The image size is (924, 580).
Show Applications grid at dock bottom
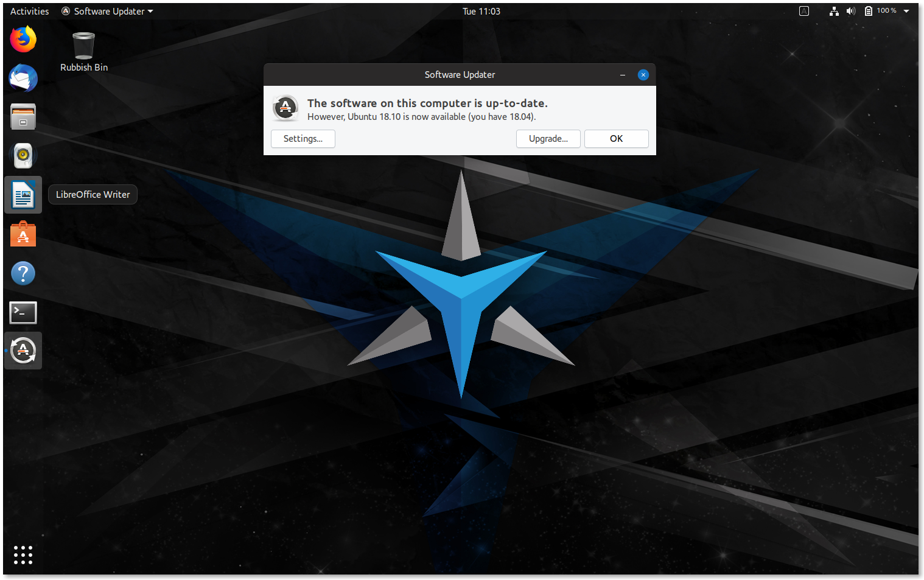coord(23,555)
